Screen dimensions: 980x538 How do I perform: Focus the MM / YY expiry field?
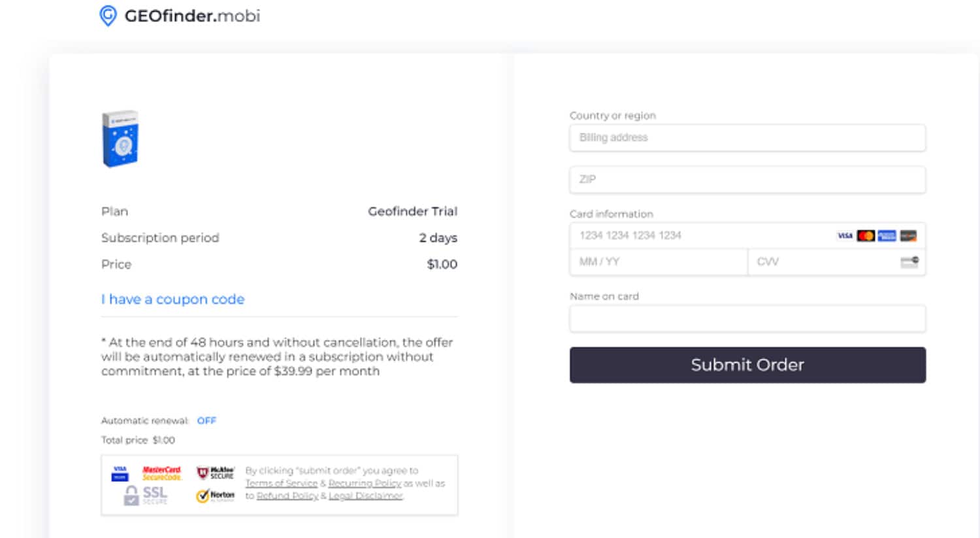[x=659, y=262]
